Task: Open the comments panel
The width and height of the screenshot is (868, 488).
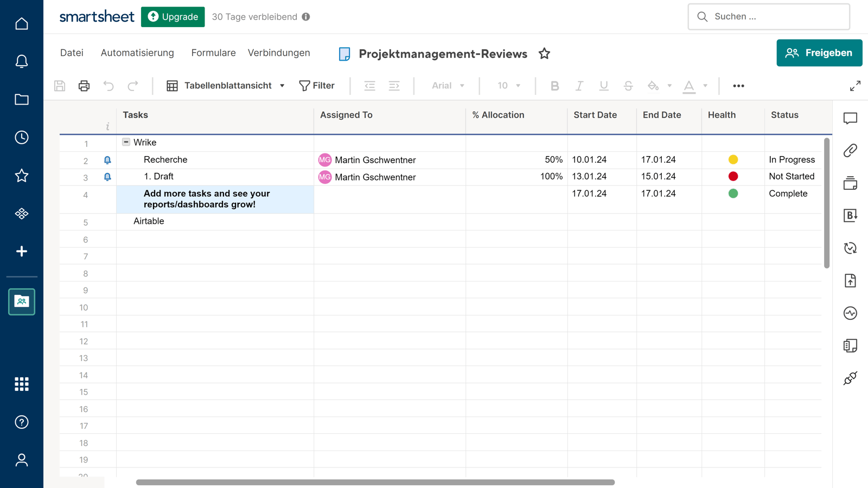Action: click(x=850, y=118)
